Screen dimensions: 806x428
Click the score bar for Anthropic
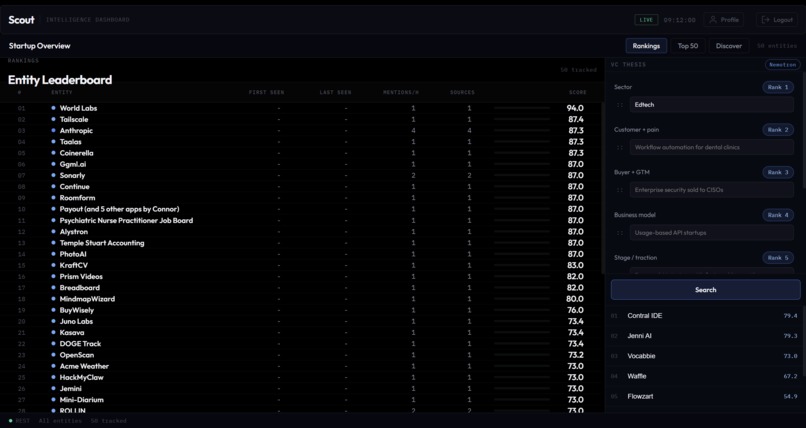[x=522, y=131]
